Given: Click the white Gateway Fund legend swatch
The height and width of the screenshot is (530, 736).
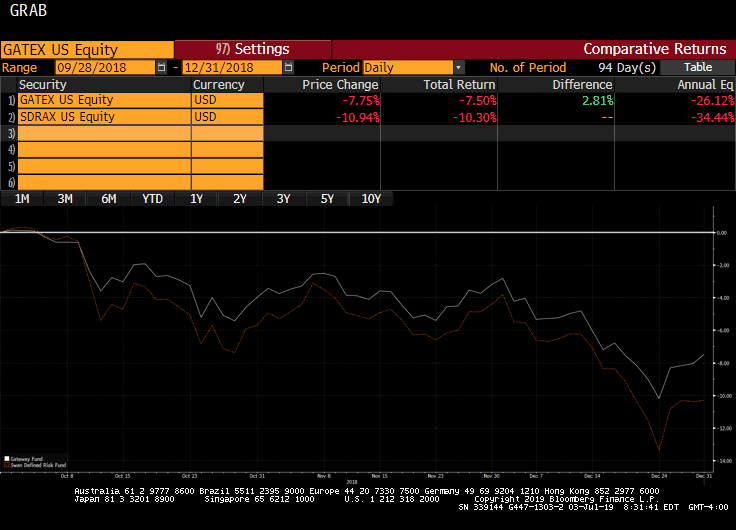Looking at the screenshot, I should tap(7, 459).
